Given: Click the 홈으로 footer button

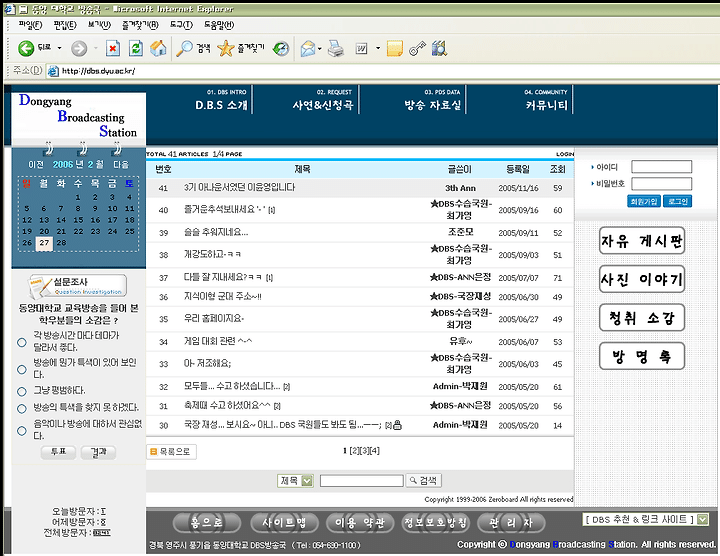Looking at the screenshot, I should 207,522.
